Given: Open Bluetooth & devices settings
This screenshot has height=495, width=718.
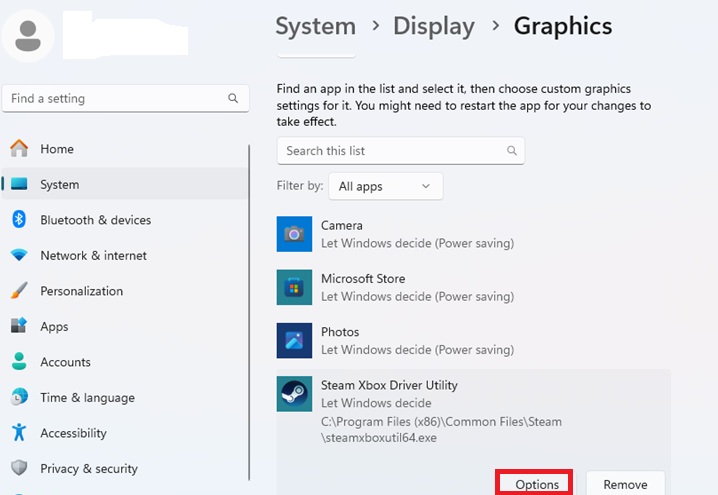Looking at the screenshot, I should tap(125, 220).
